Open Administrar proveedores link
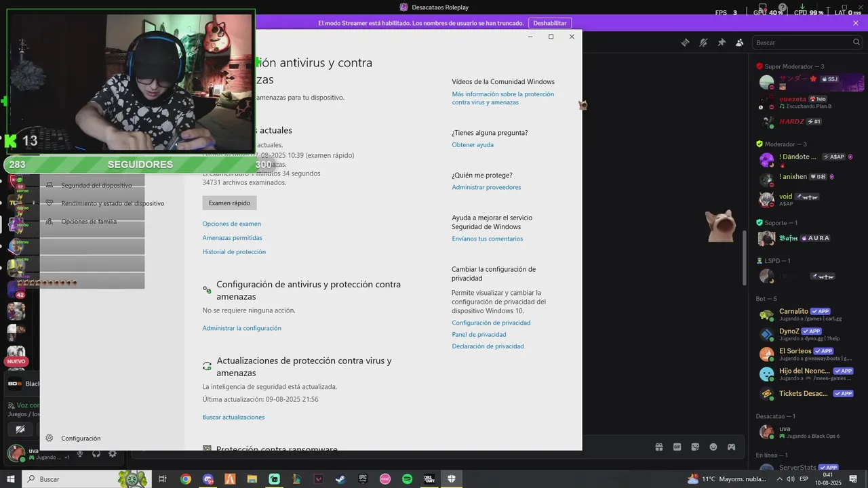868x488 pixels. click(486, 187)
